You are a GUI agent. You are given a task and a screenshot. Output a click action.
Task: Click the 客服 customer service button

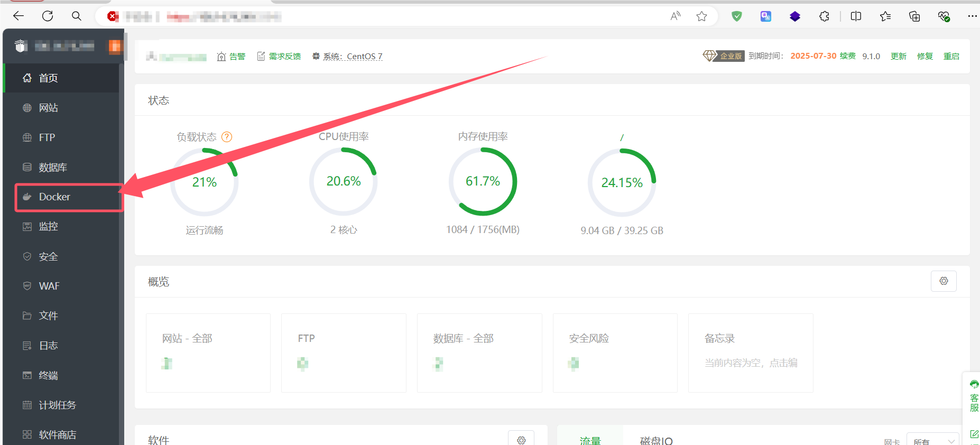click(974, 396)
